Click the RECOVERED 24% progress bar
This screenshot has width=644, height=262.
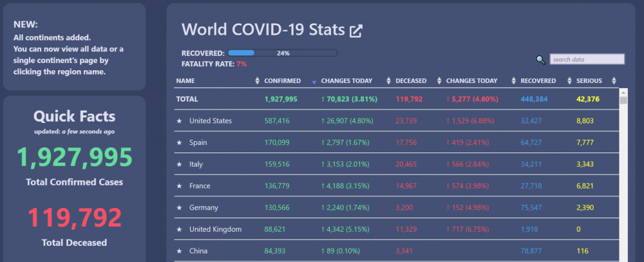[283, 53]
